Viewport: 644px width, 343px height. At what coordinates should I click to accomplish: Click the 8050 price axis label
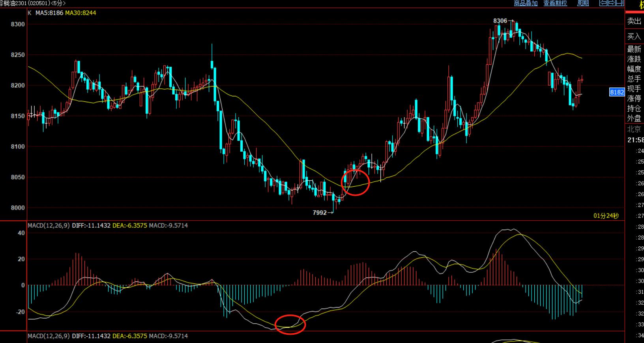click(x=18, y=178)
